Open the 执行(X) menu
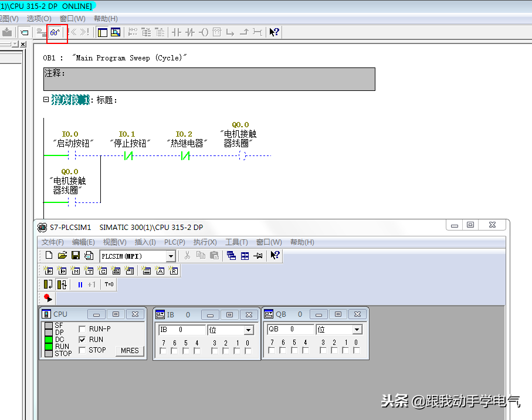This screenshot has width=532, height=420. tap(205, 242)
